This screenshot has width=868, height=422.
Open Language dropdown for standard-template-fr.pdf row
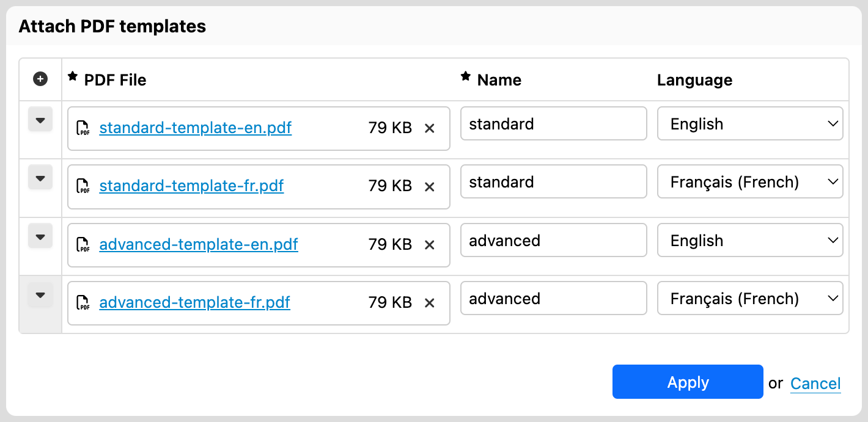click(x=750, y=182)
